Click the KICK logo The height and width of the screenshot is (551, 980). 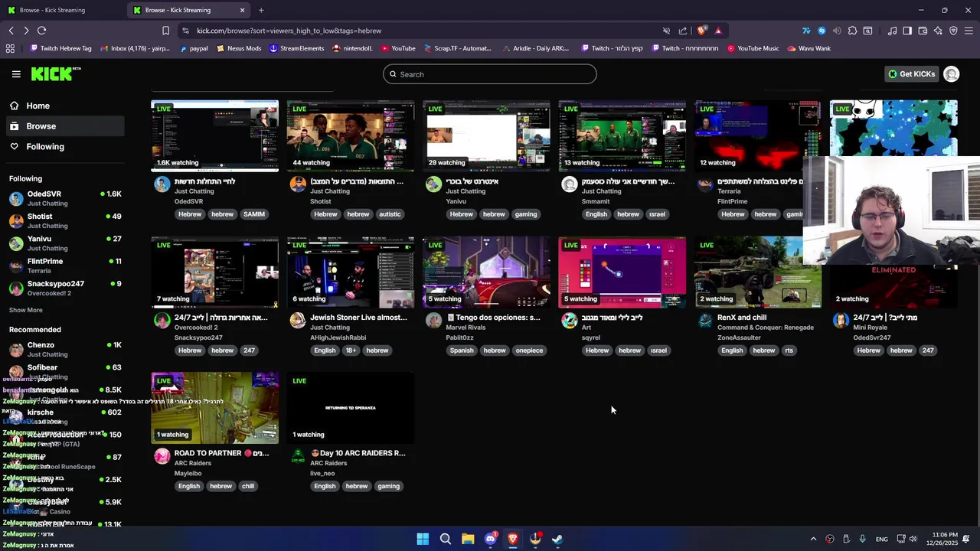pyautogui.click(x=55, y=73)
